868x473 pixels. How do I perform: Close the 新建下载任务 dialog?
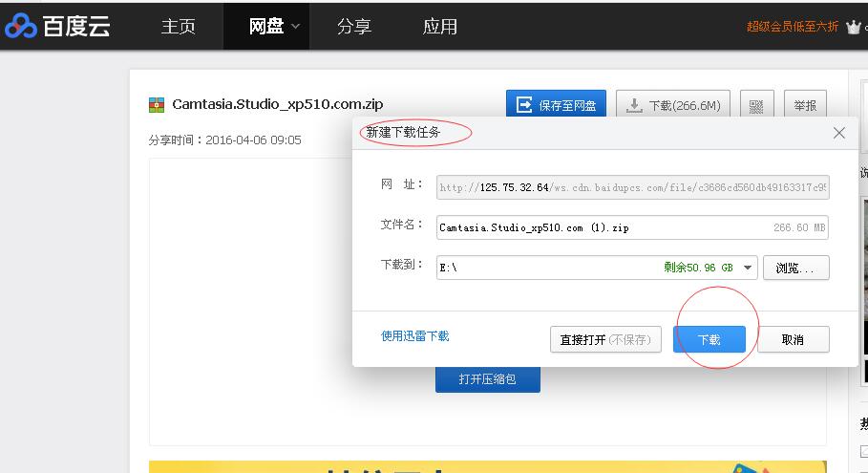coord(839,133)
